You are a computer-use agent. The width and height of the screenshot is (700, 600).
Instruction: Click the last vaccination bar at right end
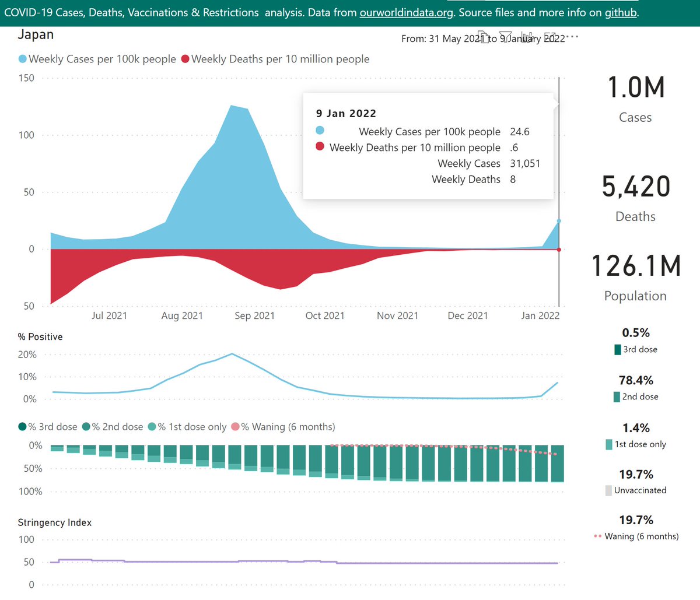557,464
